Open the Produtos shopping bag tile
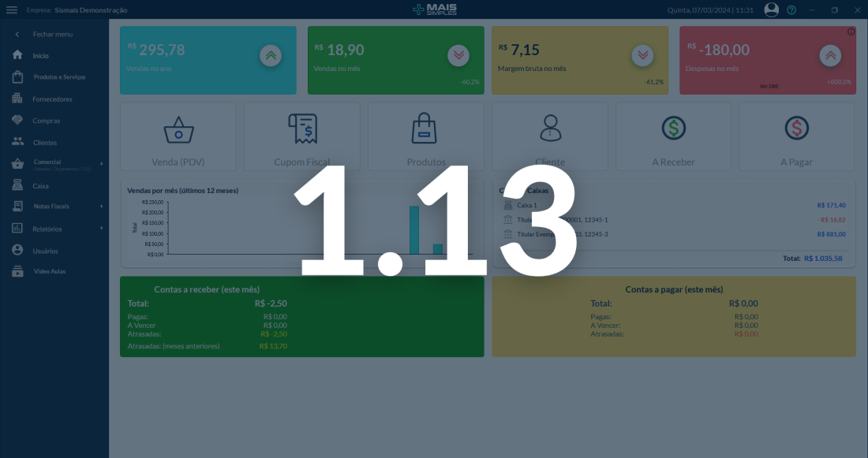Screen dimensions: 868x458 [x=425, y=136]
